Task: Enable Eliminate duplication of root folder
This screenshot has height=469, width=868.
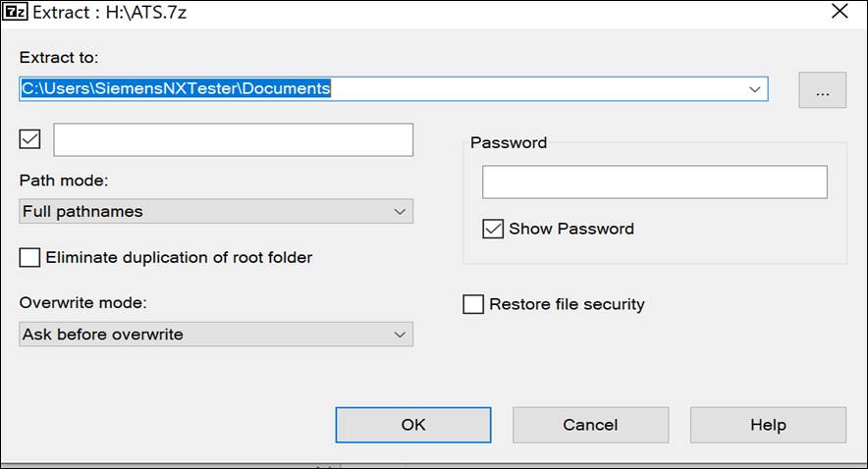Action: click(x=30, y=258)
